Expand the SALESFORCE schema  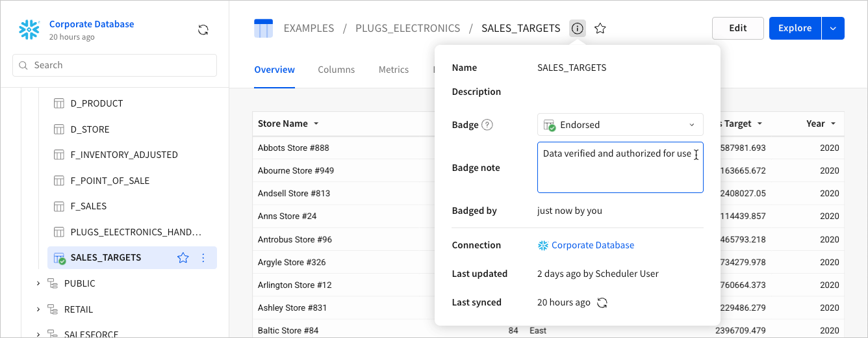[x=38, y=334]
